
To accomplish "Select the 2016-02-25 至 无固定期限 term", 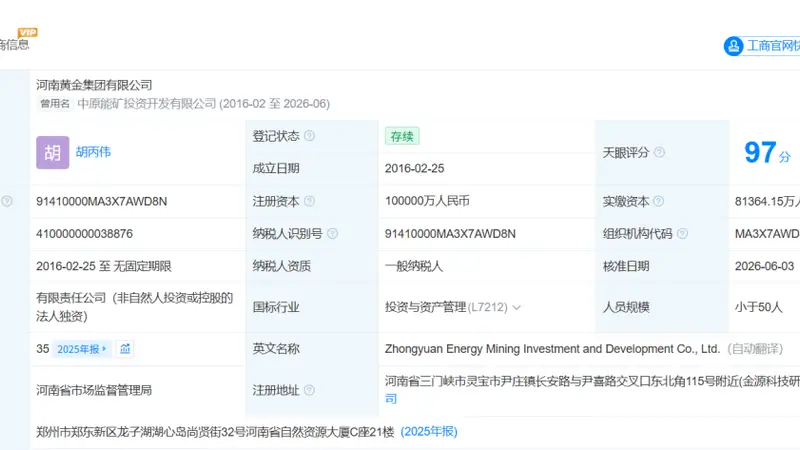I will 104,266.
